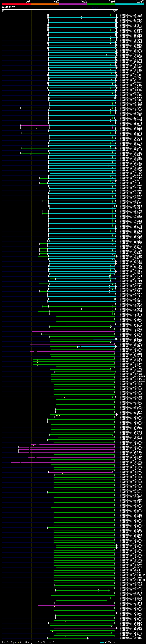
Task: Select the UniRef100_B5FX67 entry
Action: pos(131,562)
